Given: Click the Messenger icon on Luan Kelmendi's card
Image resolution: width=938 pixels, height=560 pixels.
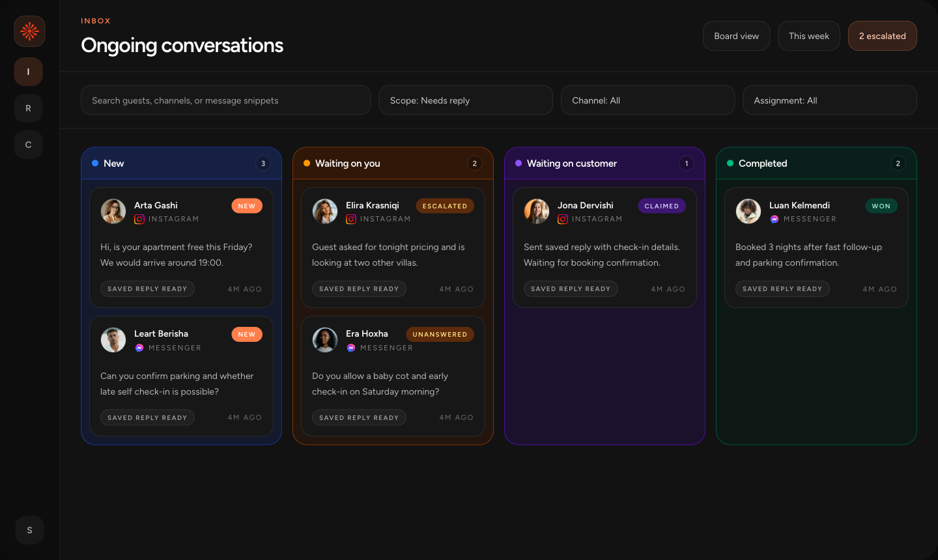Looking at the screenshot, I should point(774,219).
